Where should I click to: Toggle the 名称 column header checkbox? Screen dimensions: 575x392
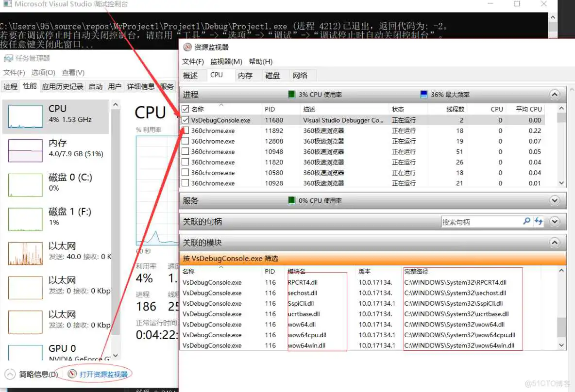pyautogui.click(x=185, y=109)
